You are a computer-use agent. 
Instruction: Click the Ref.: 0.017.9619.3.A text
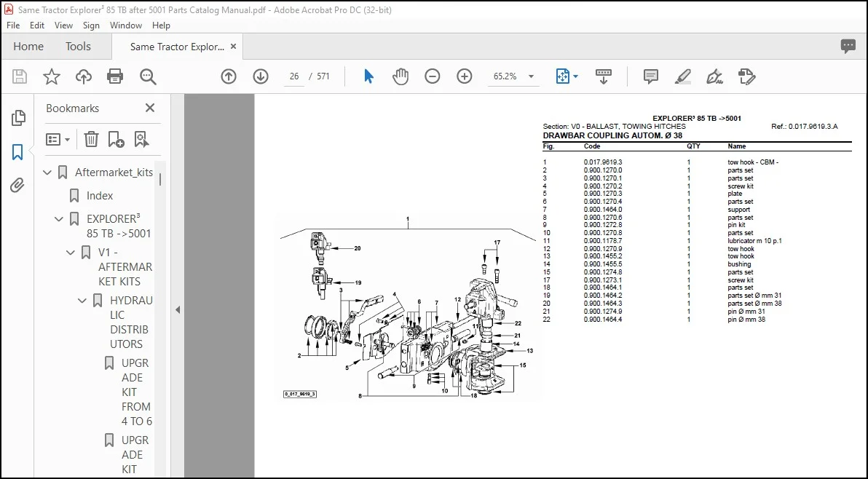(x=805, y=127)
